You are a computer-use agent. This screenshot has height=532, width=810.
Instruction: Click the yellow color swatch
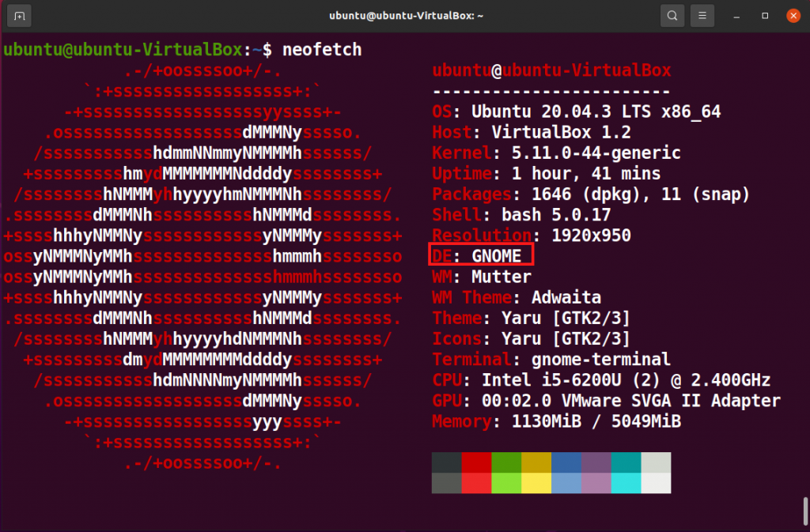535,472
